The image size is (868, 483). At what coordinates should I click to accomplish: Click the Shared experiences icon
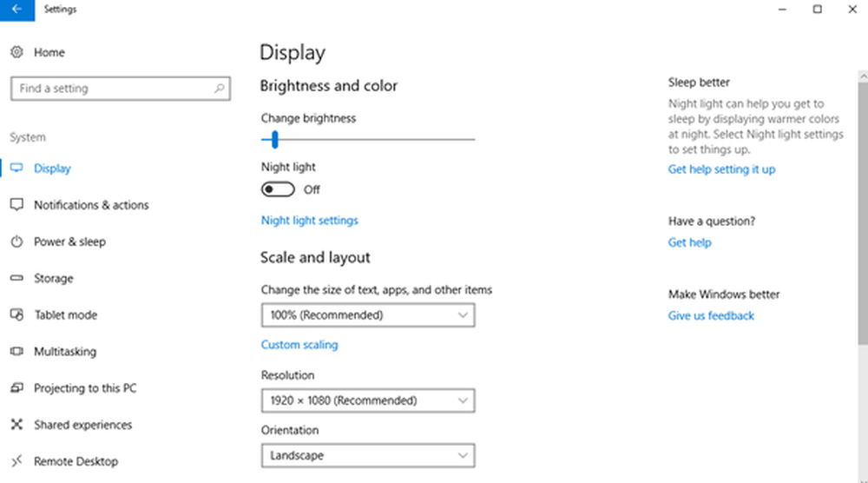tap(16, 424)
